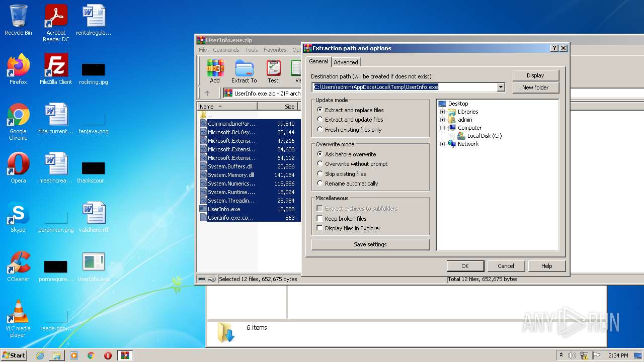Click the Test toolbar icon

pyautogui.click(x=273, y=71)
